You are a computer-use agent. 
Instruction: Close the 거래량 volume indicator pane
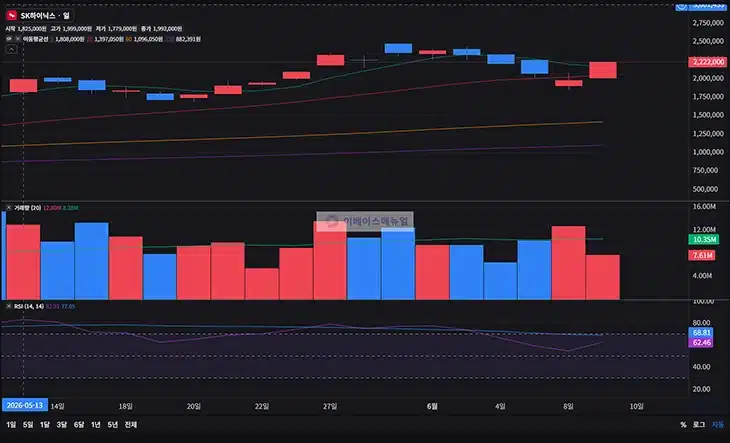[9, 208]
